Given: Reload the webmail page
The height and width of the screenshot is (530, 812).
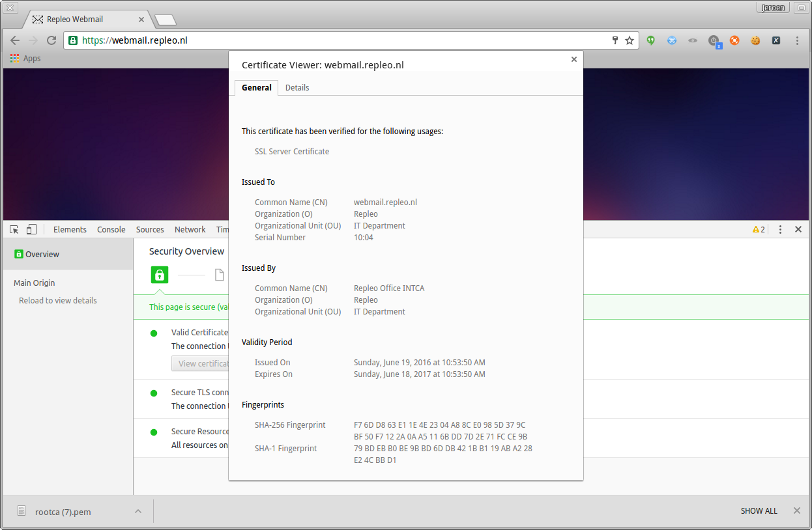Looking at the screenshot, I should coord(51,40).
